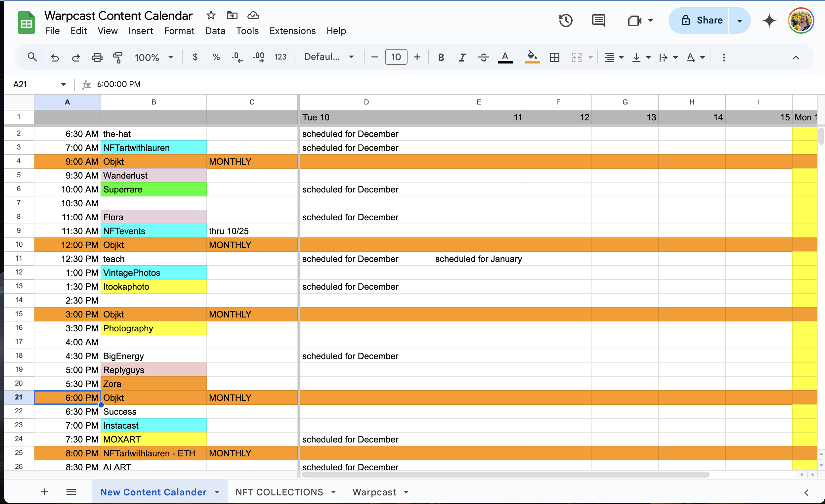
Task: Open version history clock icon
Action: click(x=566, y=21)
